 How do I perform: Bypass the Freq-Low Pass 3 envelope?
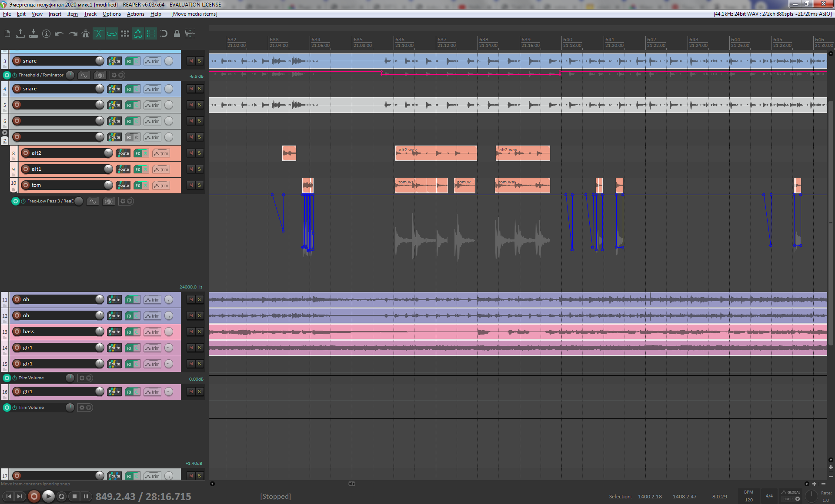pyautogui.click(x=23, y=201)
